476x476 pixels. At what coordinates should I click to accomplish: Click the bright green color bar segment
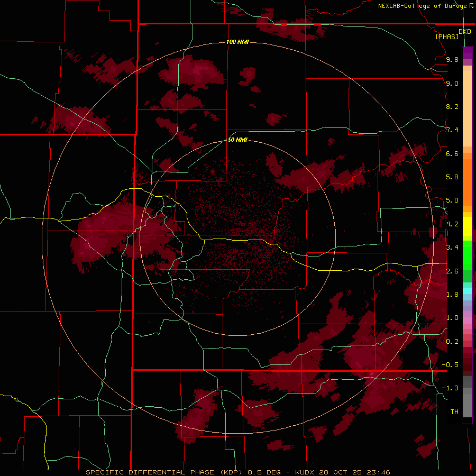click(x=467, y=255)
